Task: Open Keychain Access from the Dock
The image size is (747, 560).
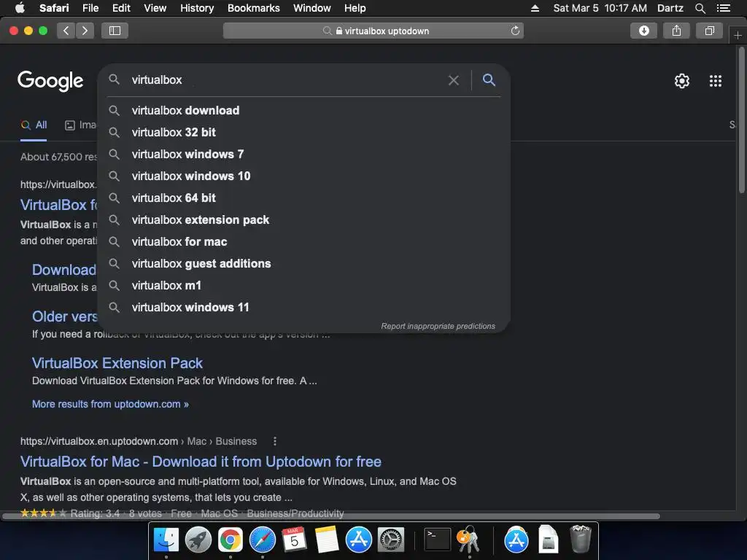Action: click(x=469, y=540)
